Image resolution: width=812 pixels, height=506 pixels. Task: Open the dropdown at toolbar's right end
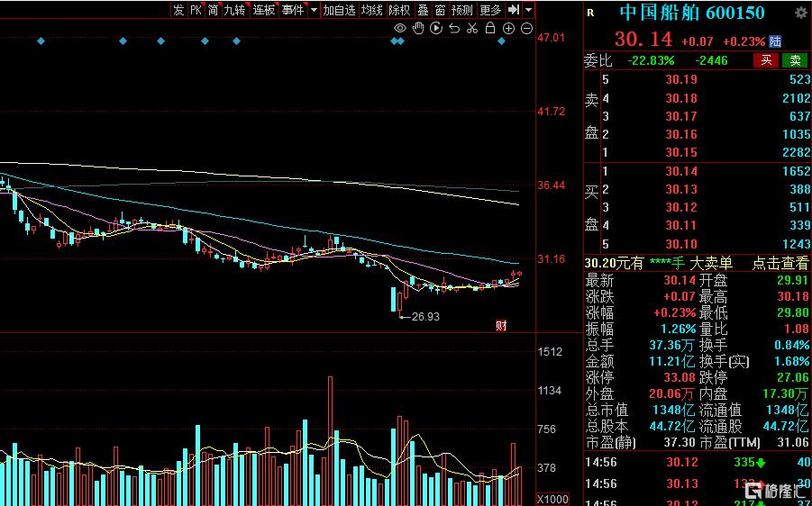coord(529,10)
